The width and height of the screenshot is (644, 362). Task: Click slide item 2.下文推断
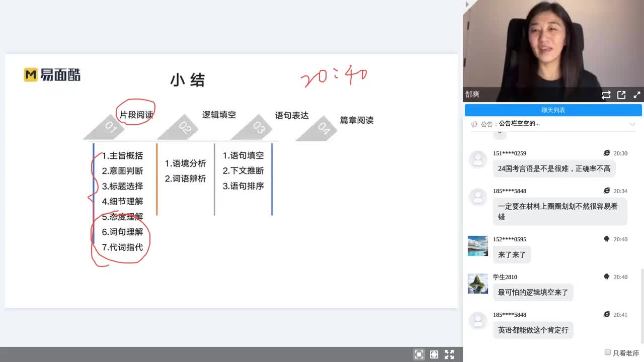point(244,171)
